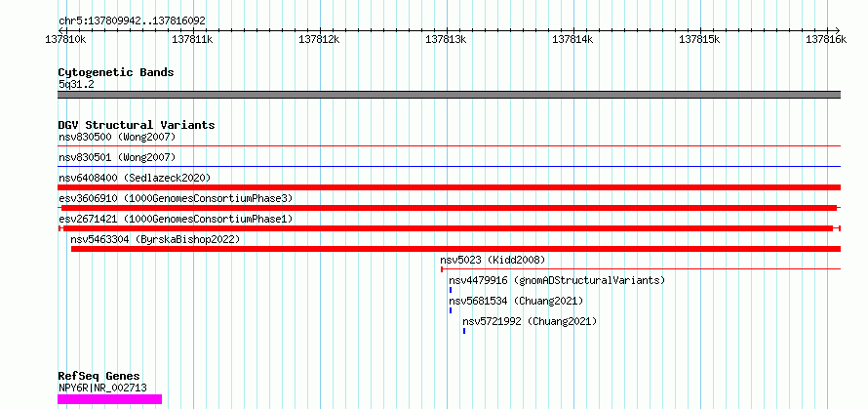Viewport: 868px width, 409px height.
Task: Click the small blue nsv4479916 variant marker
Action: click(x=451, y=290)
